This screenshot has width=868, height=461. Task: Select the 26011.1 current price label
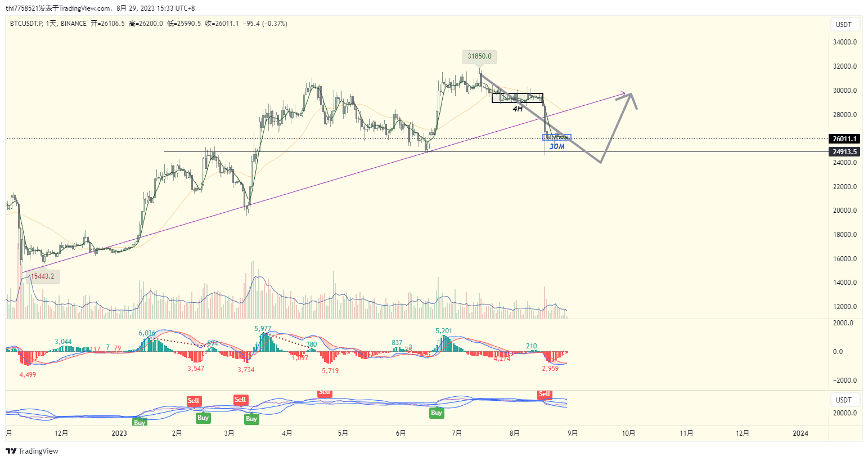[x=844, y=139]
